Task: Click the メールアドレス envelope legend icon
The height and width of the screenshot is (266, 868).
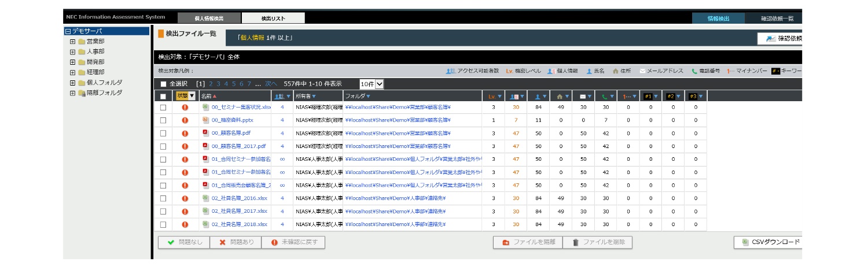Action: [642, 71]
